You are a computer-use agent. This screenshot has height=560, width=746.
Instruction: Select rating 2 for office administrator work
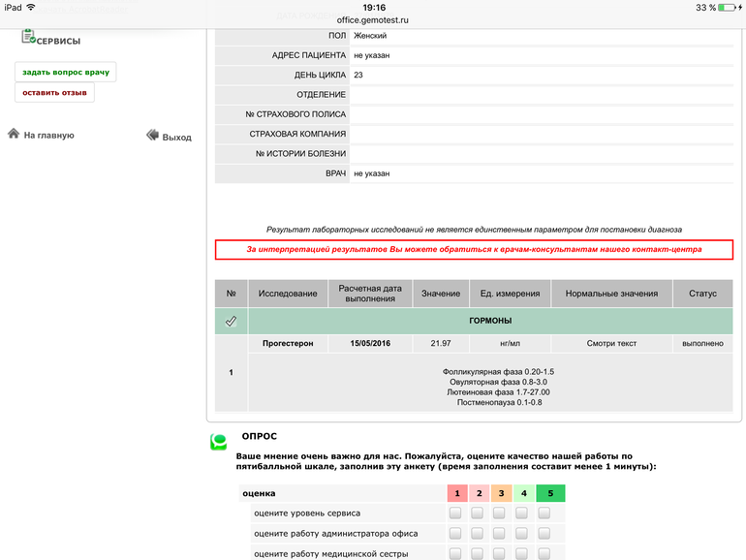477,533
